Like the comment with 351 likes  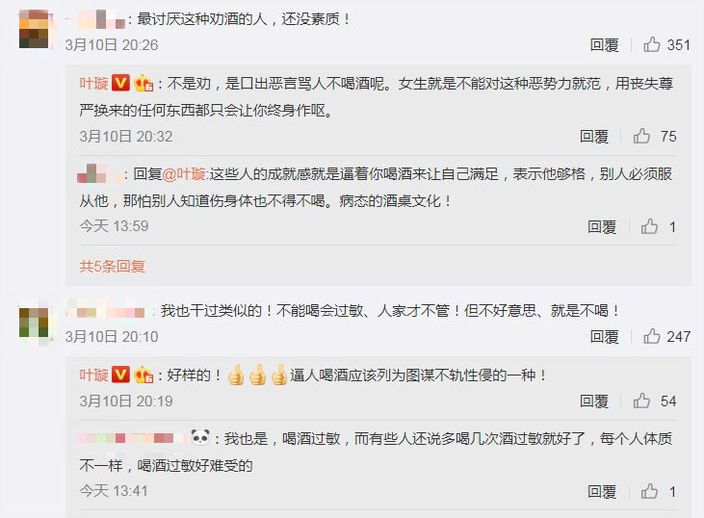[x=651, y=44]
